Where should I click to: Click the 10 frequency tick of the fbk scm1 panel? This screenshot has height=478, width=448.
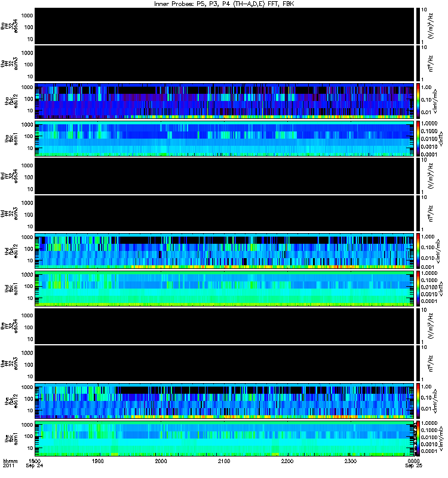click(30, 448)
